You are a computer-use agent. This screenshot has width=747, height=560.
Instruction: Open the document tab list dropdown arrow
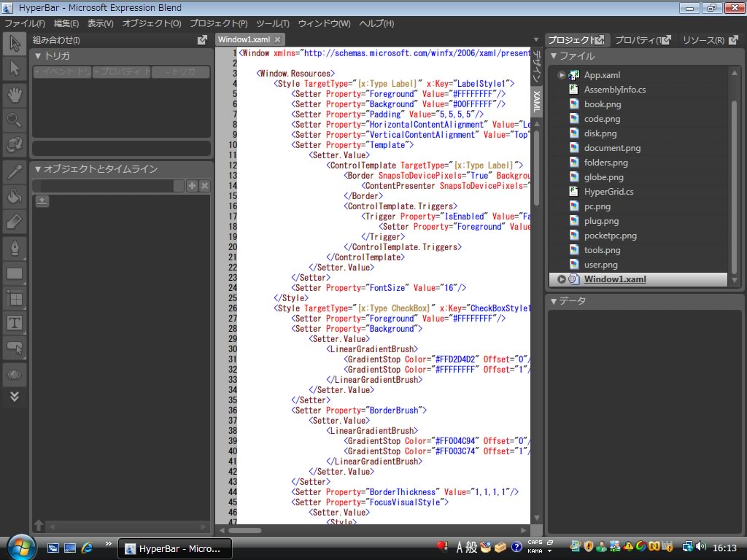(536, 39)
